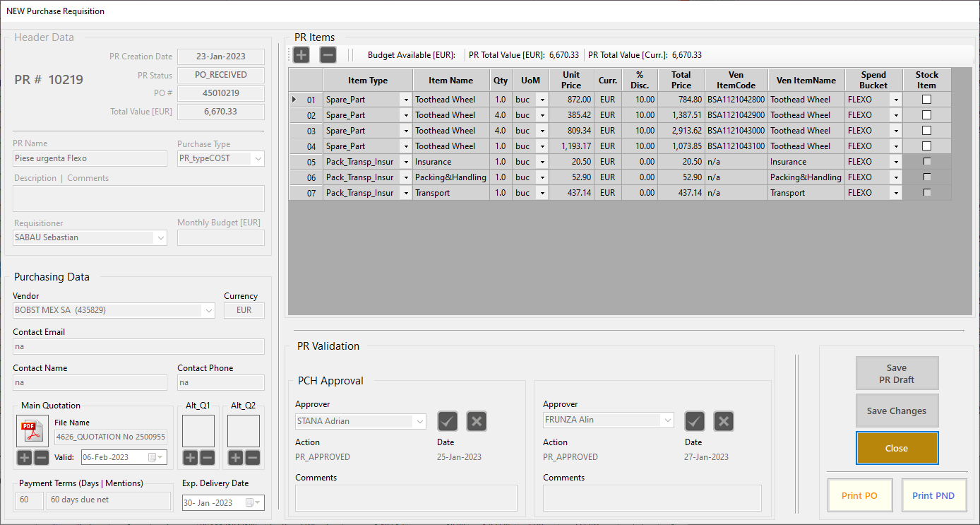980x525 pixels.
Task: Approve checkmark for STANA Adrian
Action: [x=448, y=421]
